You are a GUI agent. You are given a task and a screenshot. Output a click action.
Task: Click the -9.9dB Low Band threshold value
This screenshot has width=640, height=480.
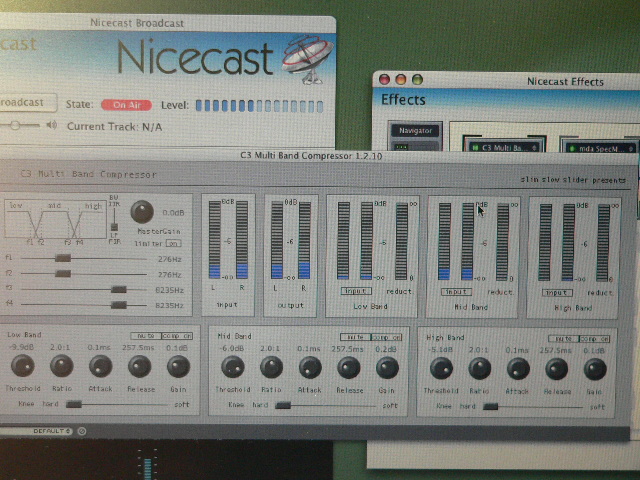pos(21,347)
